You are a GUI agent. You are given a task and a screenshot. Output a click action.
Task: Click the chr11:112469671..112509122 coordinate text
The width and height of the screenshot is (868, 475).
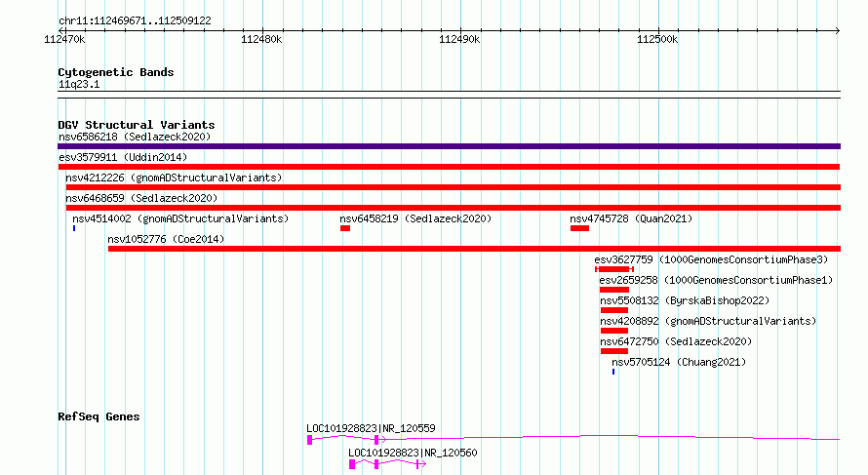tap(135, 21)
